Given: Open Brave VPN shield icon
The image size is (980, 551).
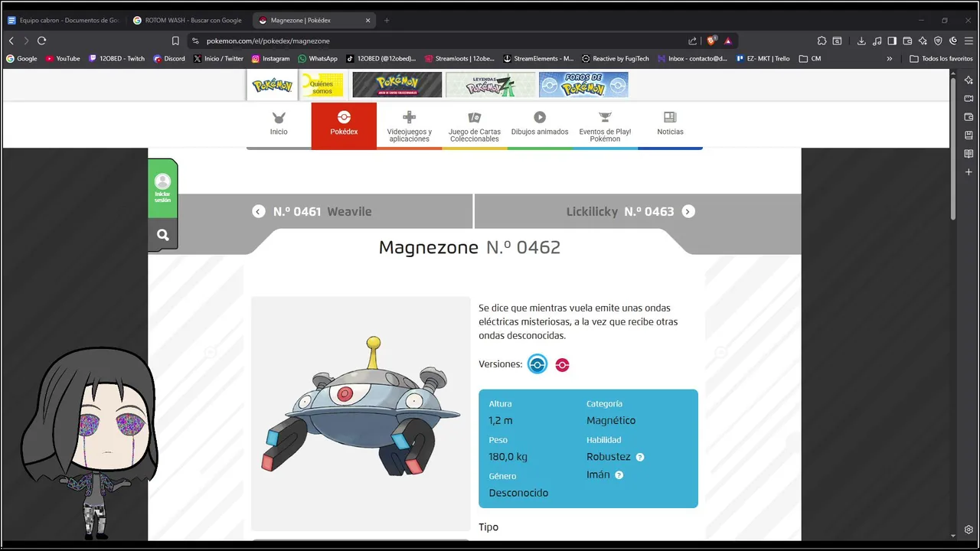Looking at the screenshot, I should 938,41.
